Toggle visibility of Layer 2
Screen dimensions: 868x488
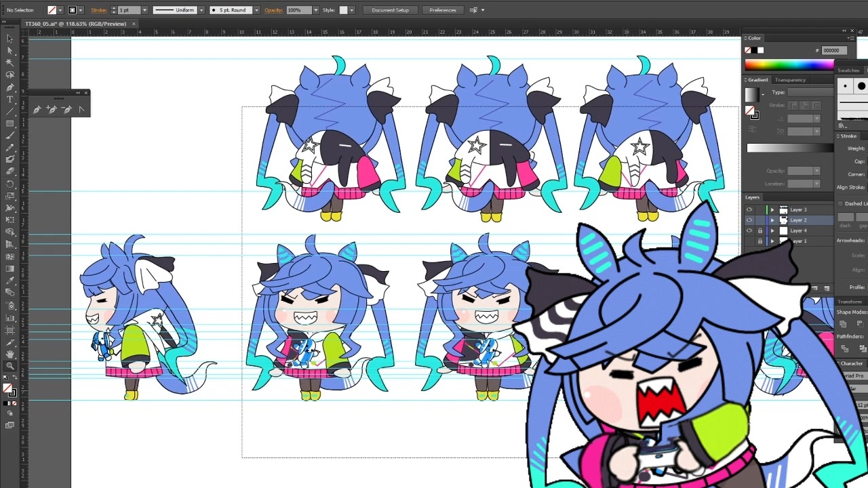tap(749, 220)
